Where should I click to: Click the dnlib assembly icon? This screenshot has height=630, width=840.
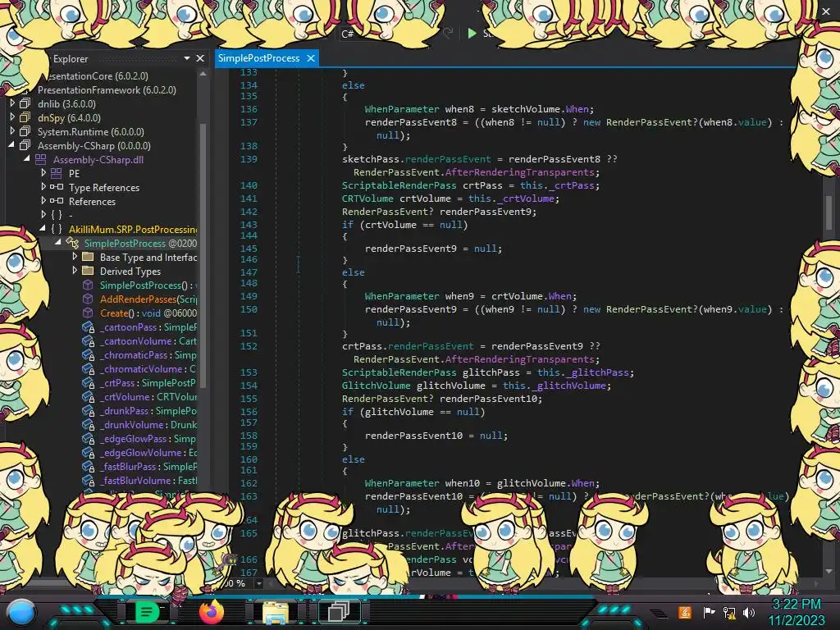click(25, 103)
